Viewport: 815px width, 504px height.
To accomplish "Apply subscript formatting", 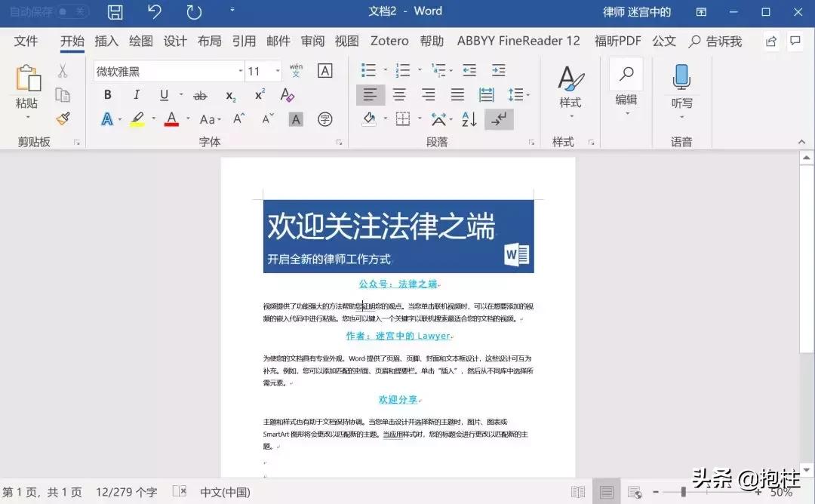I will pyautogui.click(x=230, y=94).
